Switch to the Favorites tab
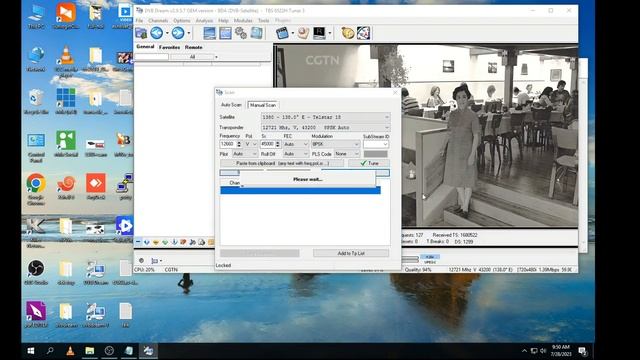The width and height of the screenshot is (640, 360). coord(169,47)
